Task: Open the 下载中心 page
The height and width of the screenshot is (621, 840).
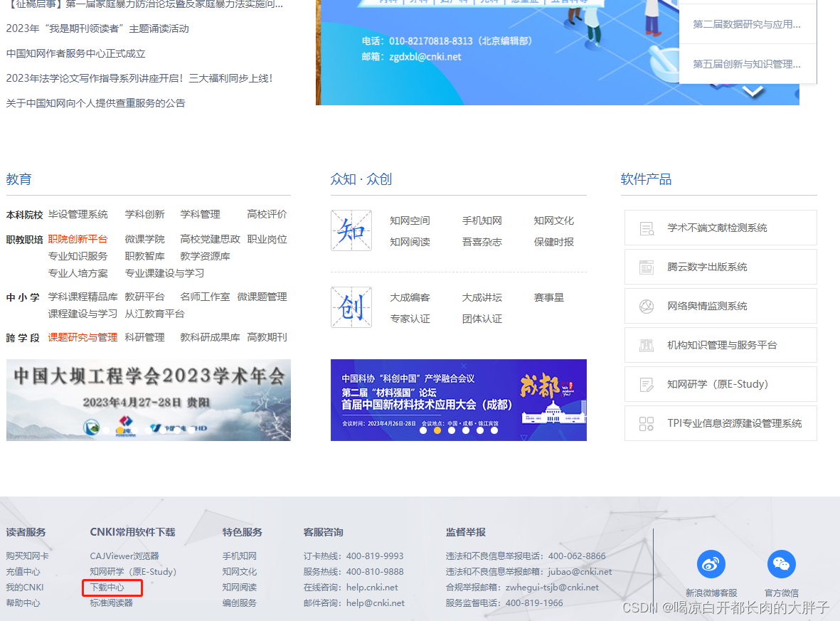Action: click(x=107, y=587)
